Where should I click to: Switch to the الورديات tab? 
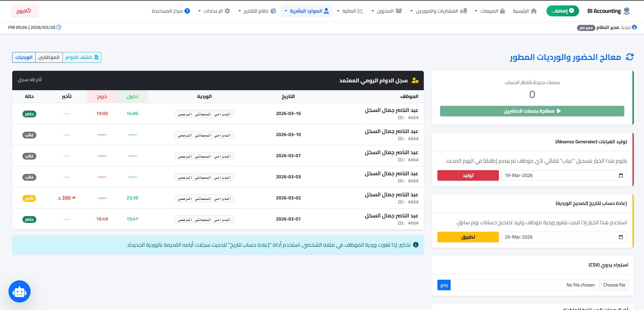[23, 57]
